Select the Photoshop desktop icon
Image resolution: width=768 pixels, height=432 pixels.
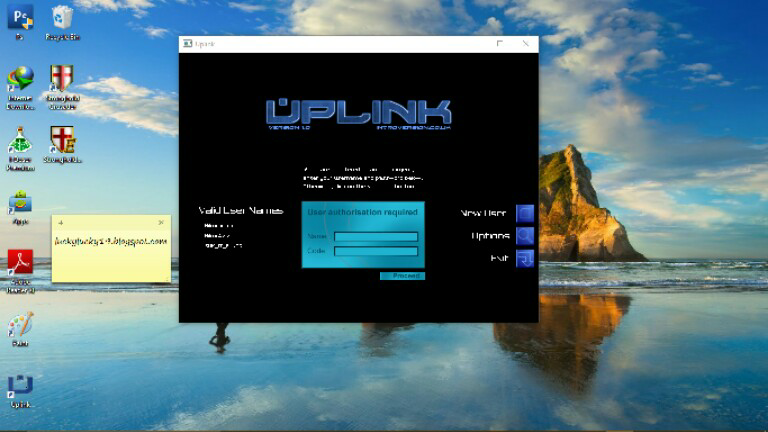click(x=20, y=22)
